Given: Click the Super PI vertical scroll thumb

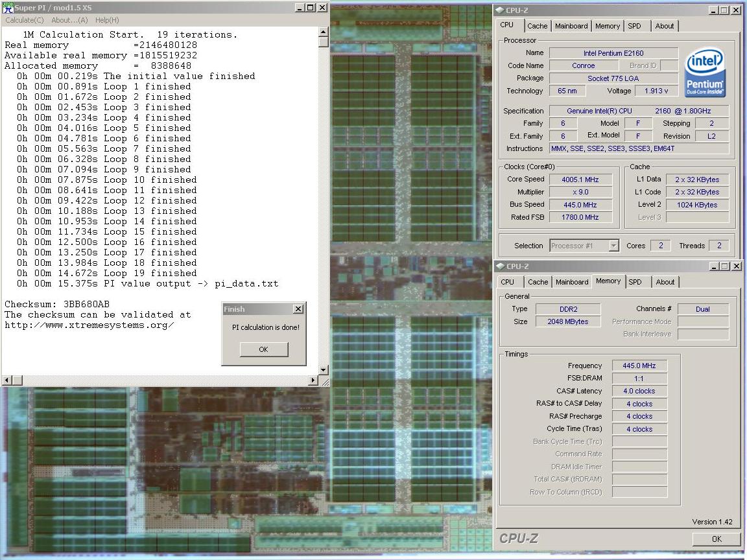Looking at the screenshot, I should click(x=323, y=42).
